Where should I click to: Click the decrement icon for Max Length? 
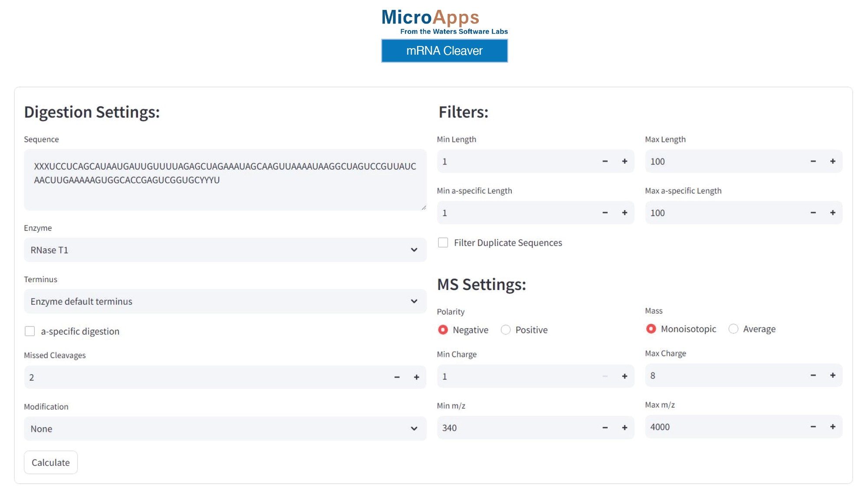coord(813,161)
